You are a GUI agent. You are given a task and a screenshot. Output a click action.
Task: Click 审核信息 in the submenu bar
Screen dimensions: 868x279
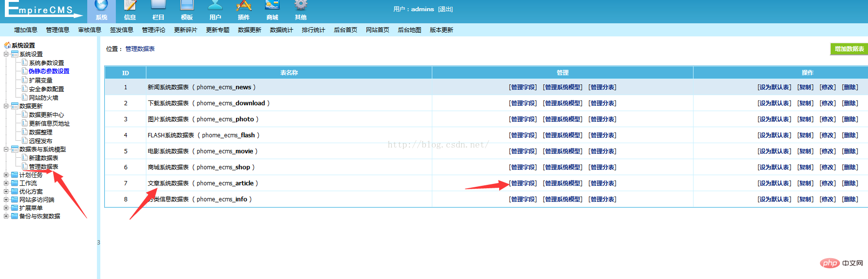90,30
